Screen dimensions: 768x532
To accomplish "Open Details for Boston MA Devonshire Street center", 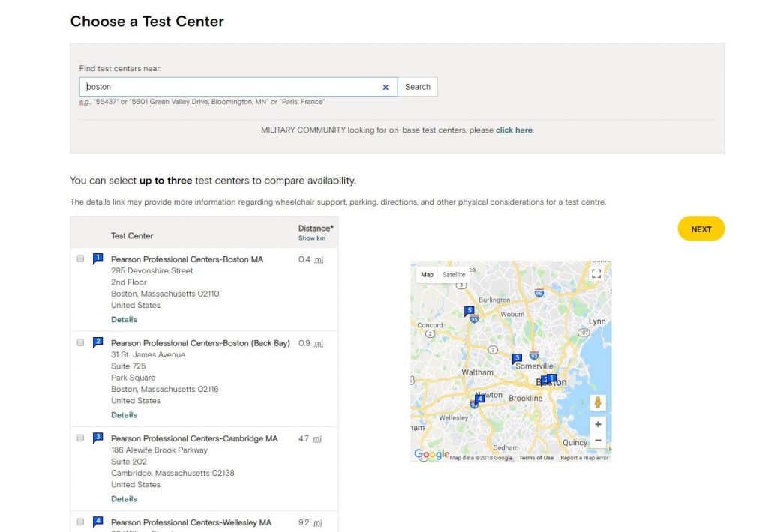I will pos(124,320).
